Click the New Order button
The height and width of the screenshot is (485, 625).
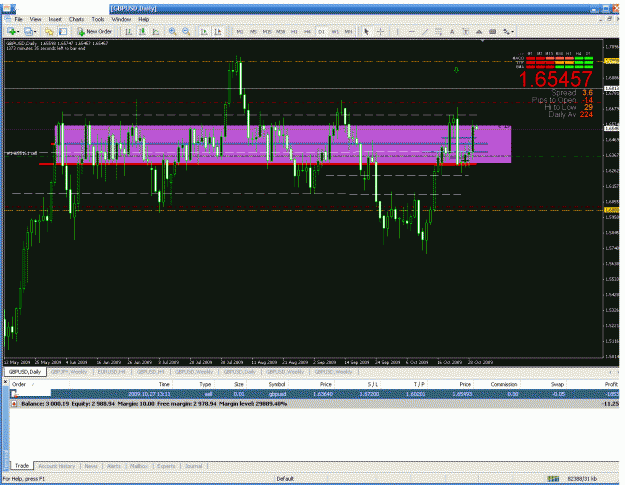(x=94, y=31)
